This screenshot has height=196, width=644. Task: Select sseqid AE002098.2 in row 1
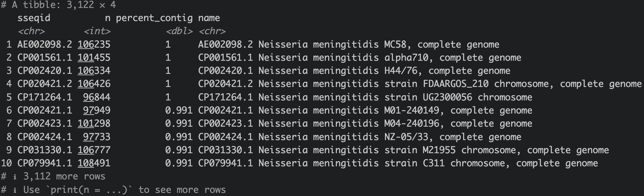pos(45,45)
